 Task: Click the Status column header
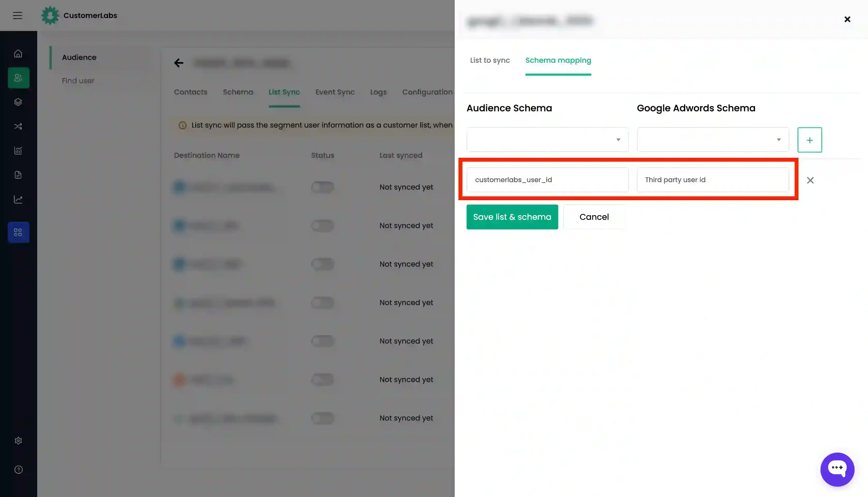coord(323,155)
